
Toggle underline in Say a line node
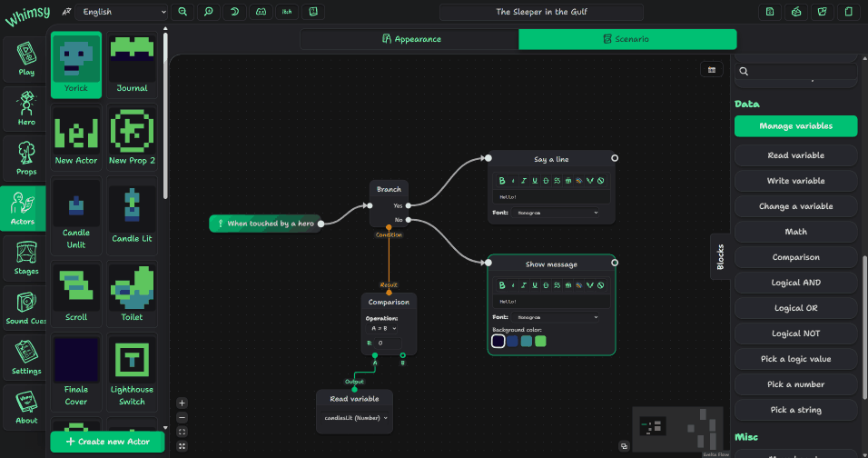click(x=535, y=181)
